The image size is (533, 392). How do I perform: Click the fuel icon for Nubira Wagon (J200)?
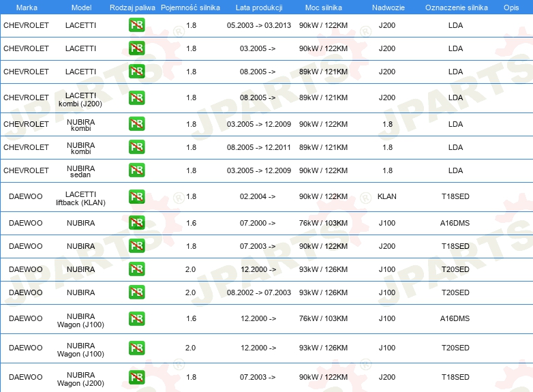(x=136, y=378)
